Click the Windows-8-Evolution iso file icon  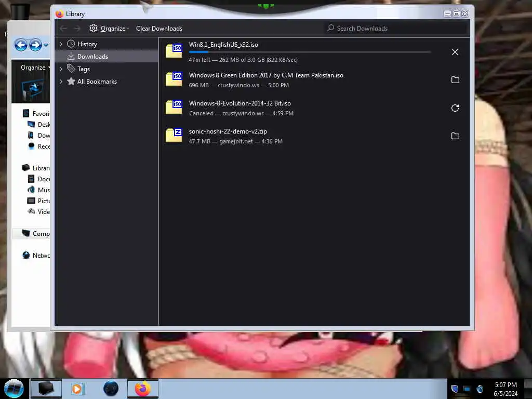(174, 107)
